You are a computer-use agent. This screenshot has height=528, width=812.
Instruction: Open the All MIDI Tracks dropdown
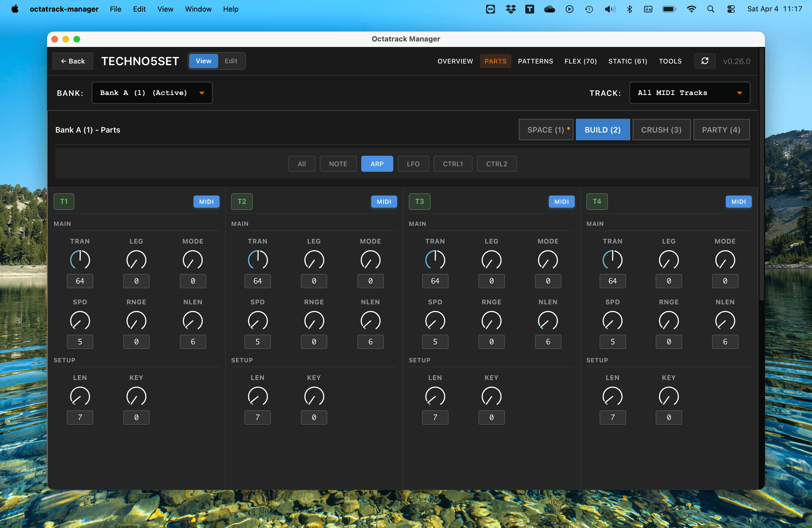click(x=690, y=93)
